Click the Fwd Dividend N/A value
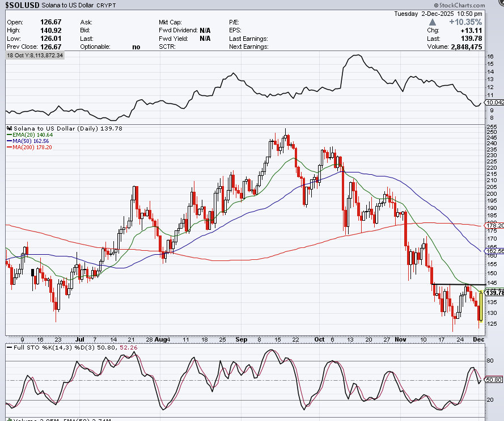This screenshot has width=504, height=421. coord(205,30)
